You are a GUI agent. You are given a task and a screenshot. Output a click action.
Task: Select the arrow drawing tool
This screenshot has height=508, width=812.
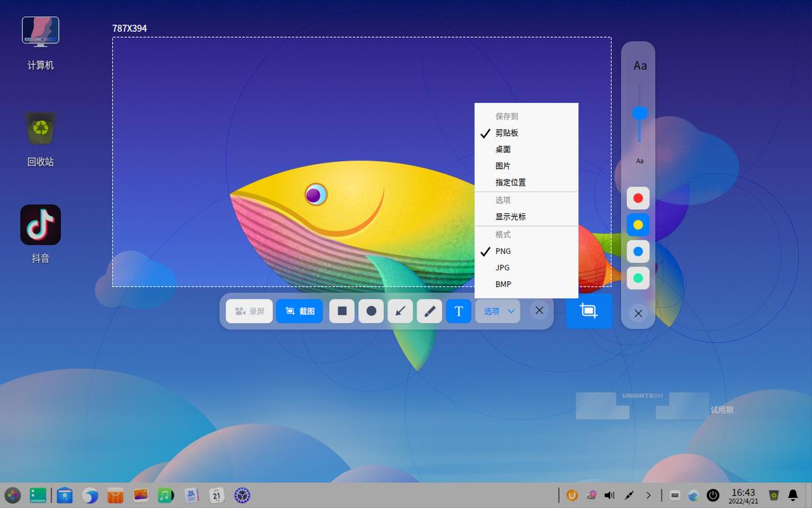click(400, 311)
